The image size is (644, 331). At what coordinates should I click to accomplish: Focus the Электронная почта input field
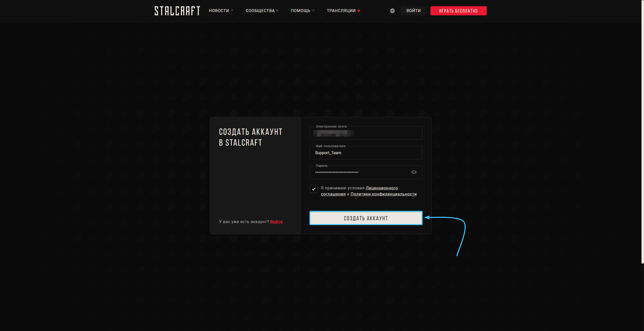(x=366, y=133)
